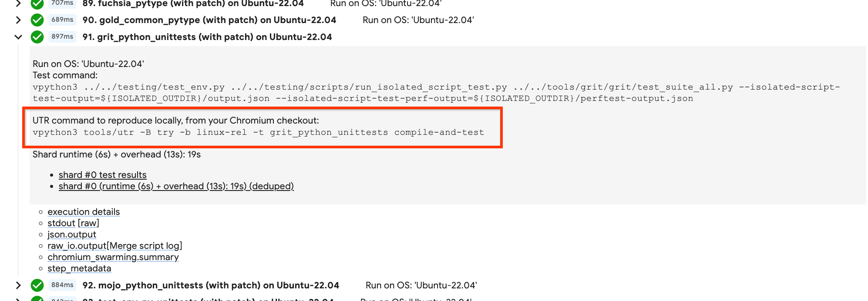Open shard #0 runtime deduped link

[176, 186]
